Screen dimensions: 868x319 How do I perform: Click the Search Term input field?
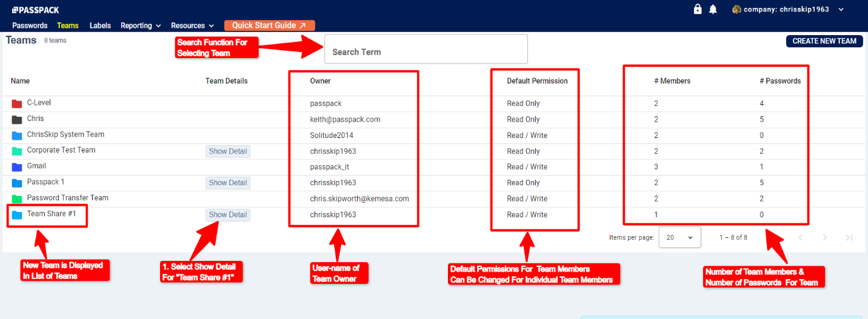(426, 49)
